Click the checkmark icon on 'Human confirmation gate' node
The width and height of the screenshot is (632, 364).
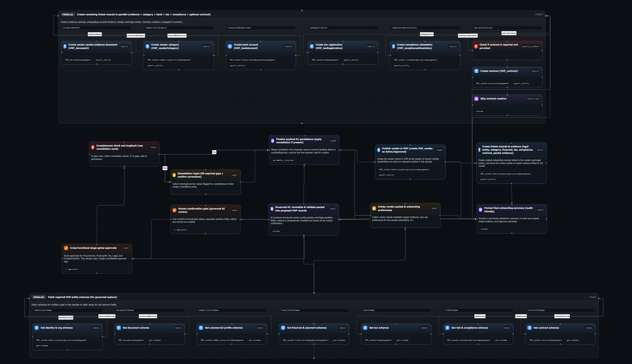[175, 210]
